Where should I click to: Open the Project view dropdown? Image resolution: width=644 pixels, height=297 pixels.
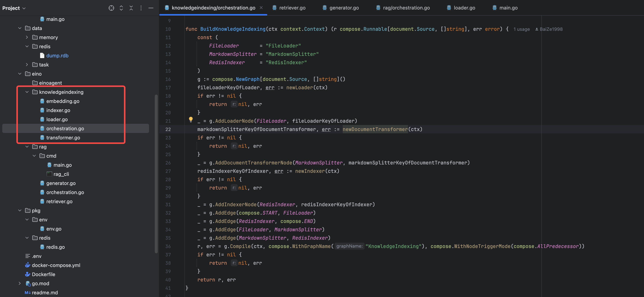tap(14, 8)
